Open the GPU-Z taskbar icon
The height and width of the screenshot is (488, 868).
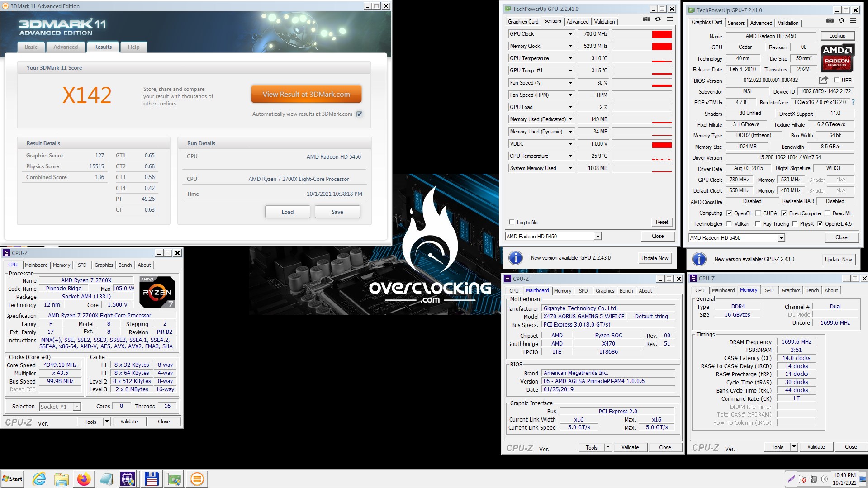174,479
